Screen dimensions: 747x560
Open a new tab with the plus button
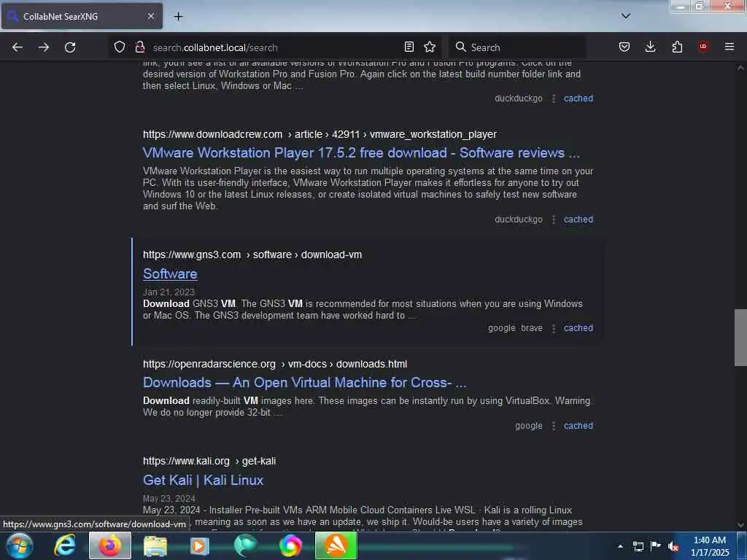coord(178,17)
